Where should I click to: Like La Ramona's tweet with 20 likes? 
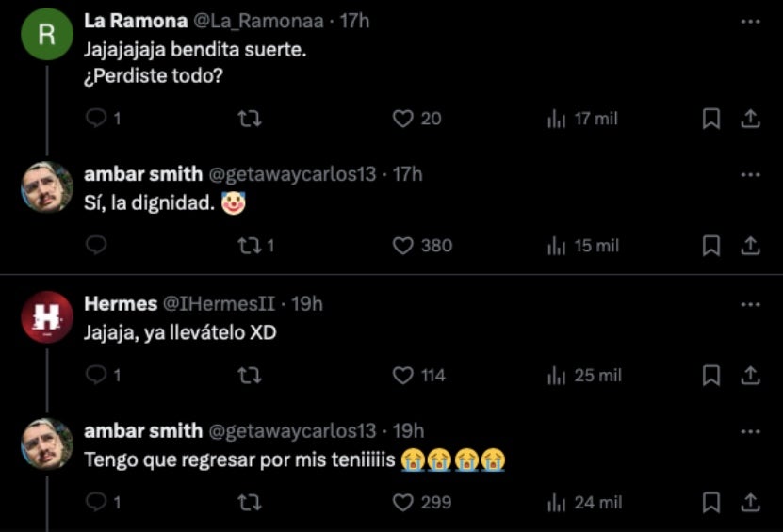coord(403,119)
